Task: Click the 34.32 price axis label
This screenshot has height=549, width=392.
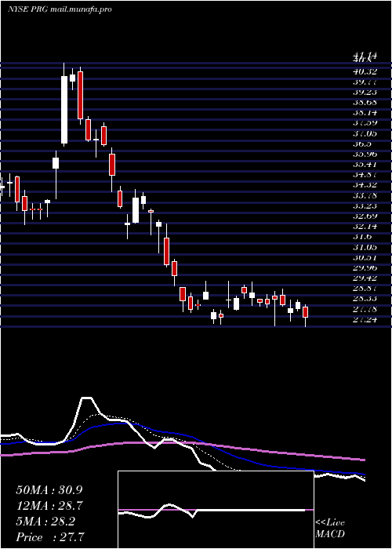Action: (365, 185)
